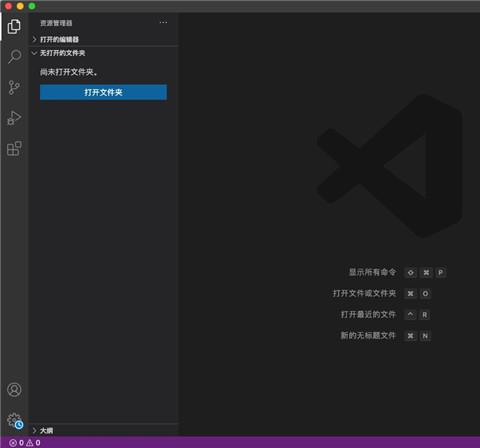
Task: Click the R key hint for recent files
Action: point(425,315)
